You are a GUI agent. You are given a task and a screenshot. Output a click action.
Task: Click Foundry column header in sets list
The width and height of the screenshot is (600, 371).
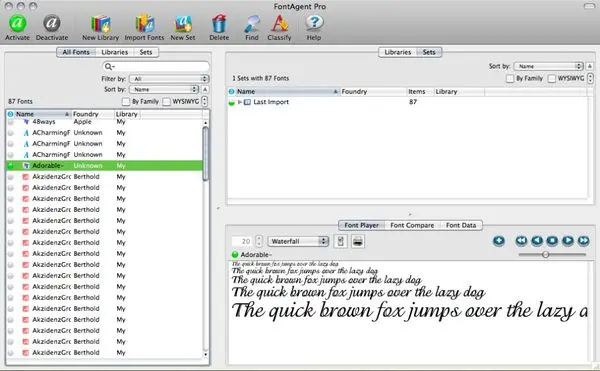(x=373, y=92)
